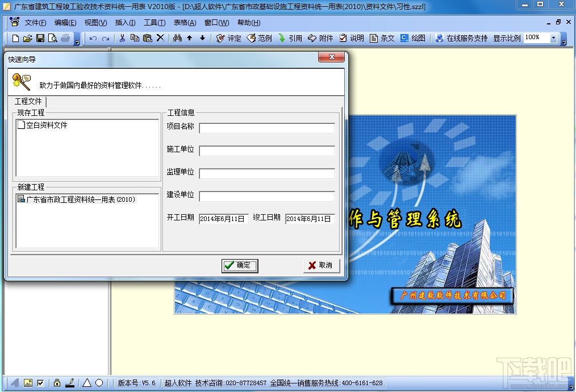Open the 窗口(W) menu

pyautogui.click(x=217, y=23)
